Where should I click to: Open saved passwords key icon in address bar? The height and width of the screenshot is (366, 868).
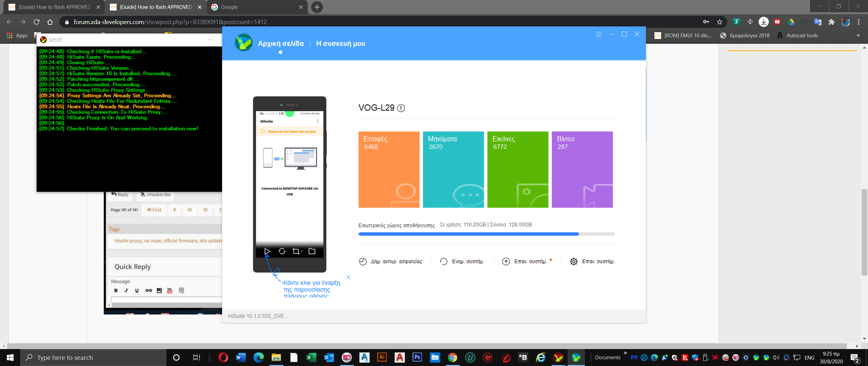coord(706,22)
